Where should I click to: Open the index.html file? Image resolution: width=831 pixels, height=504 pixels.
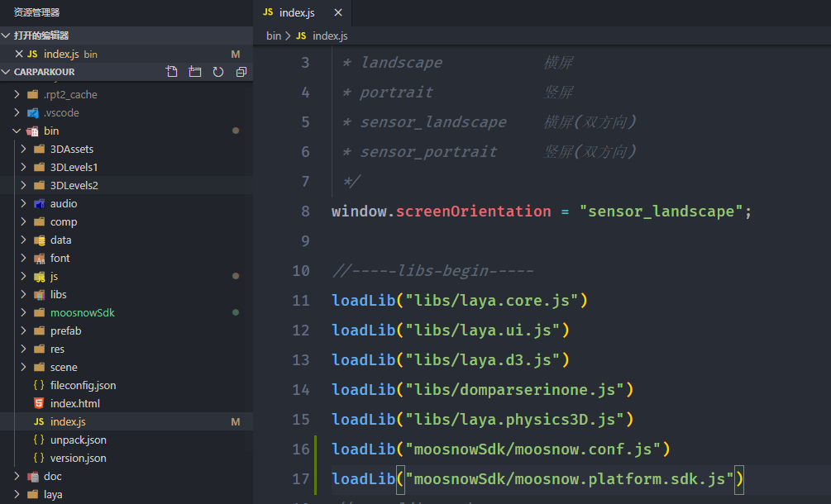74,403
